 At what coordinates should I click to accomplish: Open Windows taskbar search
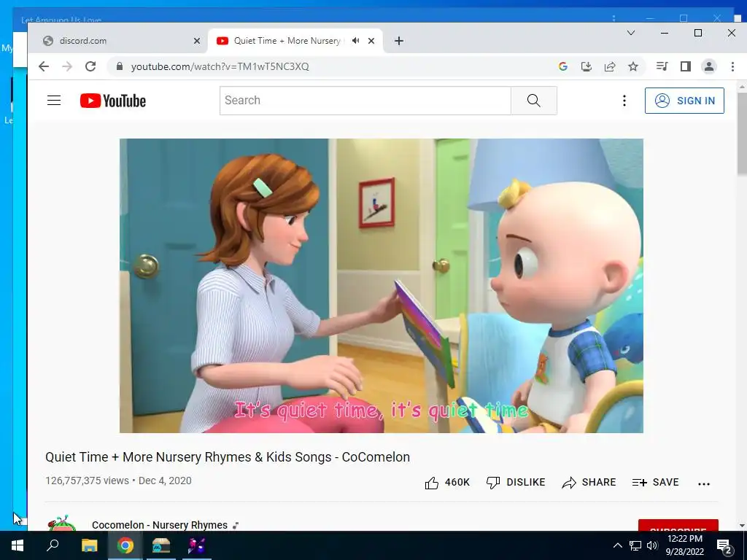(x=53, y=545)
